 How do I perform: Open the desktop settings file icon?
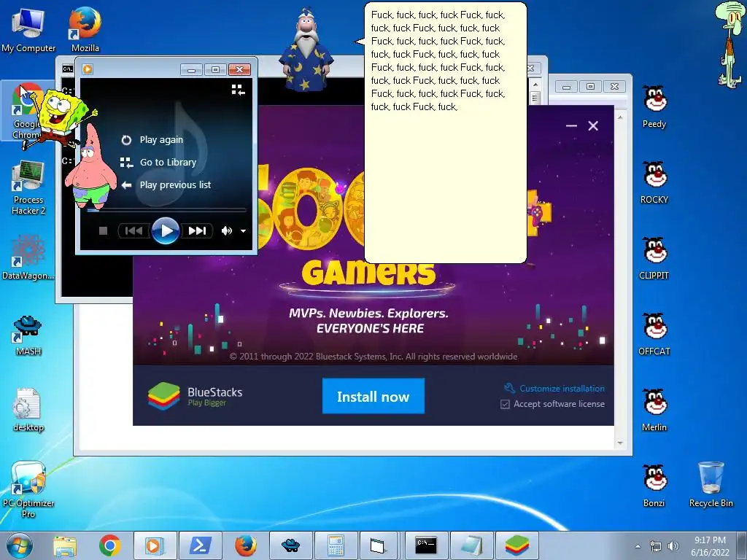28,411
